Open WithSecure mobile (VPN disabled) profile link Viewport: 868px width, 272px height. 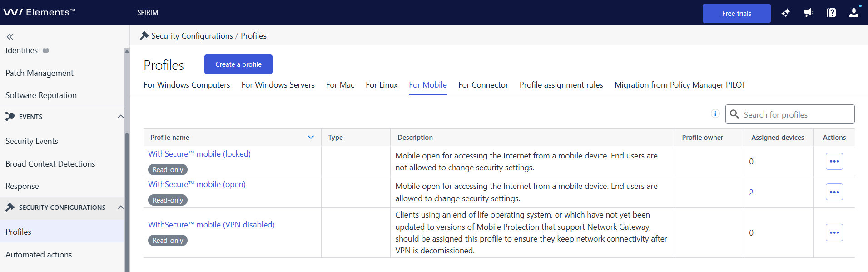tap(211, 225)
